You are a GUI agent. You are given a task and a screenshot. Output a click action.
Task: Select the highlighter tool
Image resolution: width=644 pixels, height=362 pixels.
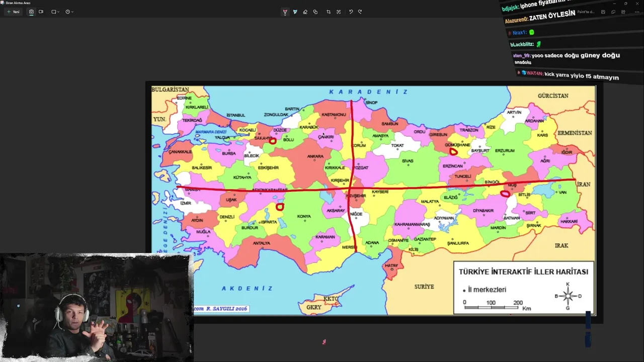click(x=295, y=12)
